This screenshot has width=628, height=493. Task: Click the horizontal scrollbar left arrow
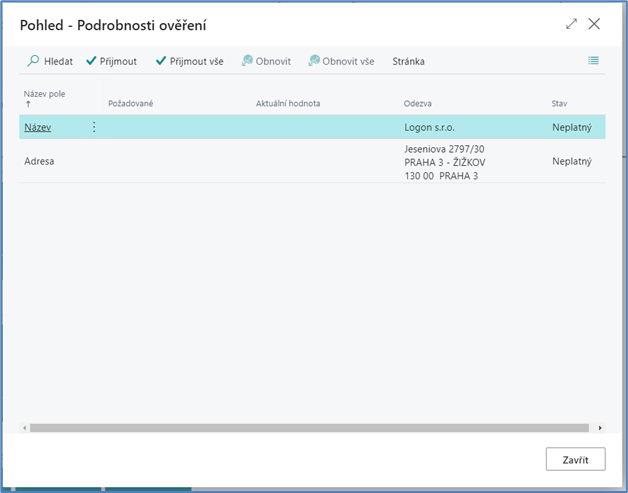tap(25, 427)
